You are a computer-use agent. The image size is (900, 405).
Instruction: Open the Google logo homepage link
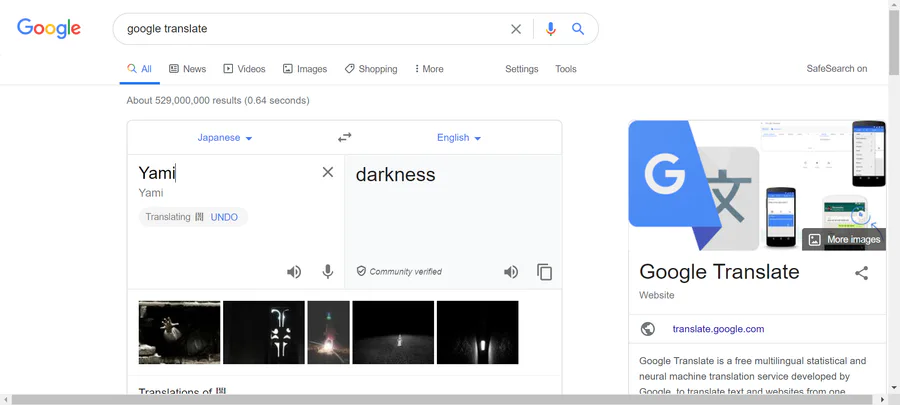(x=49, y=28)
